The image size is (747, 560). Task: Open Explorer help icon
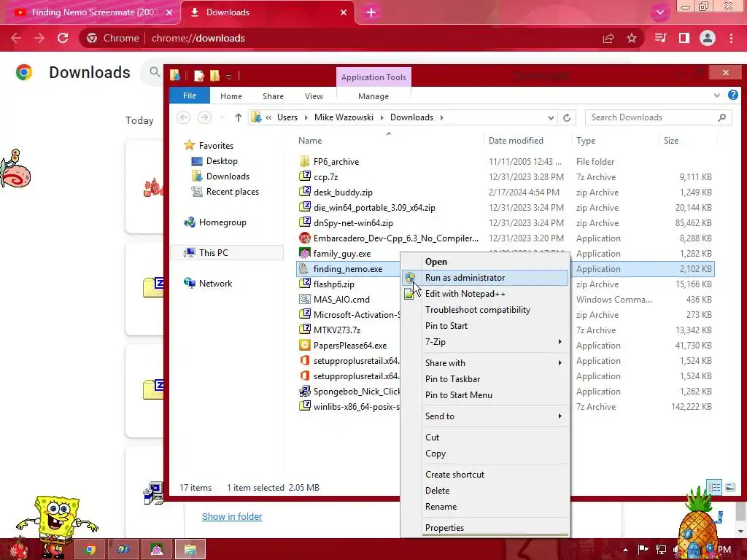point(732,96)
